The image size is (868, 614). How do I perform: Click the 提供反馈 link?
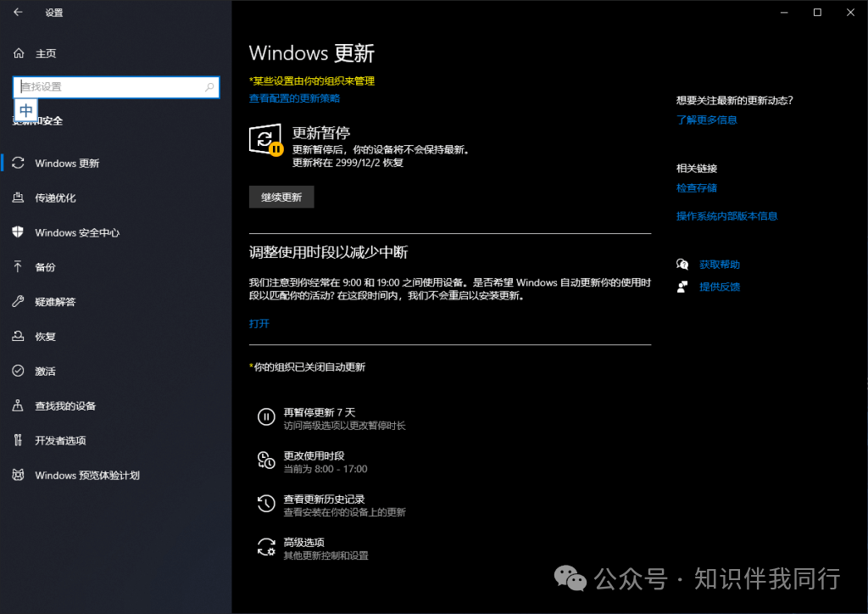click(720, 287)
